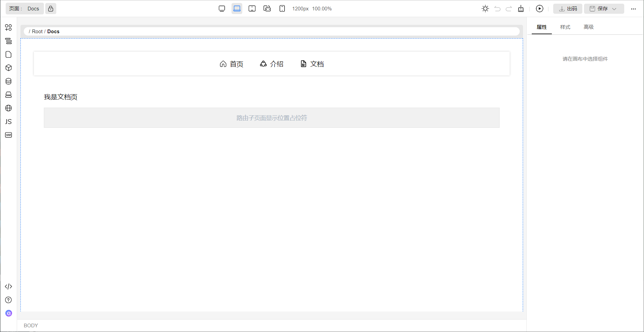The width and height of the screenshot is (644, 332).
Task: Open the JS page script panel
Action: coord(8,121)
